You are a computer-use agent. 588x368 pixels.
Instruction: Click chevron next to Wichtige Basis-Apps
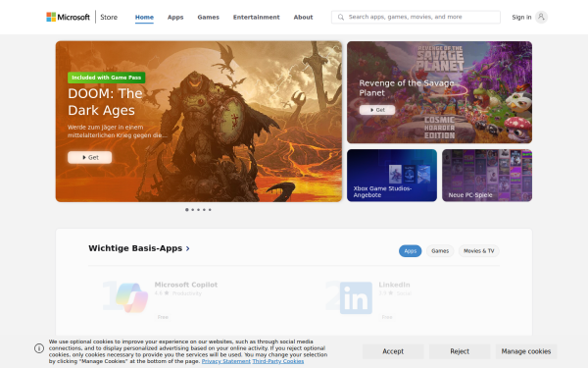tap(188, 248)
